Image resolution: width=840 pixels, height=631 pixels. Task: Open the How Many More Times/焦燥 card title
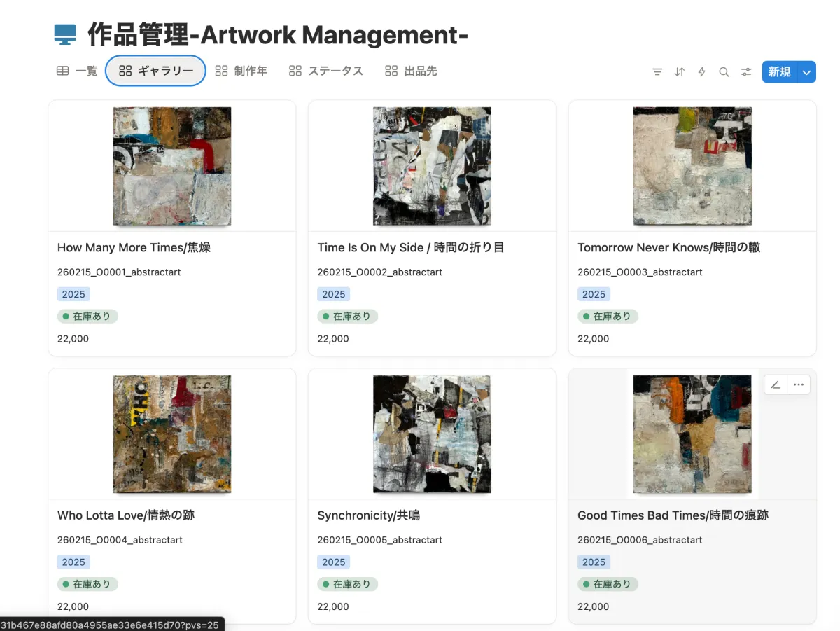pos(134,247)
